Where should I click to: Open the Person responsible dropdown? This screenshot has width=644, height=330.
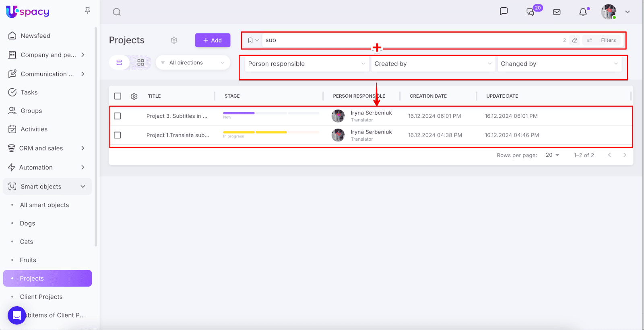306,64
